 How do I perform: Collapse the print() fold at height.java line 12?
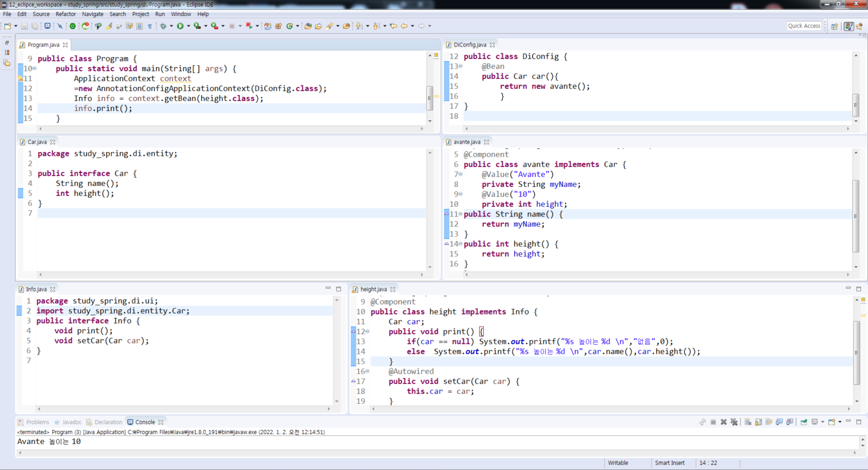click(367, 332)
